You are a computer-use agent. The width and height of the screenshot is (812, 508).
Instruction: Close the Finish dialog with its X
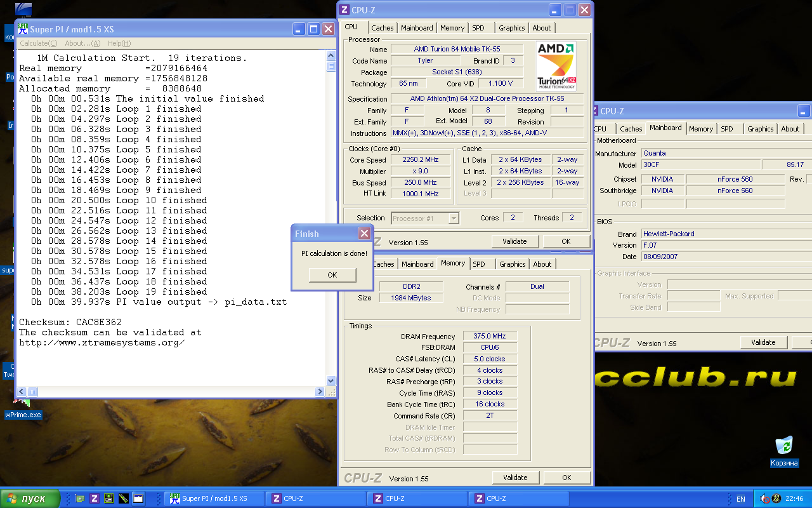pyautogui.click(x=364, y=234)
